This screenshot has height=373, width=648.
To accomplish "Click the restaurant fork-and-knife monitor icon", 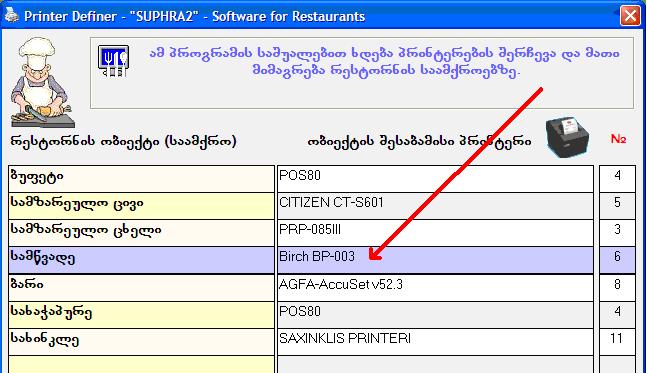I will pyautogui.click(x=114, y=61).
